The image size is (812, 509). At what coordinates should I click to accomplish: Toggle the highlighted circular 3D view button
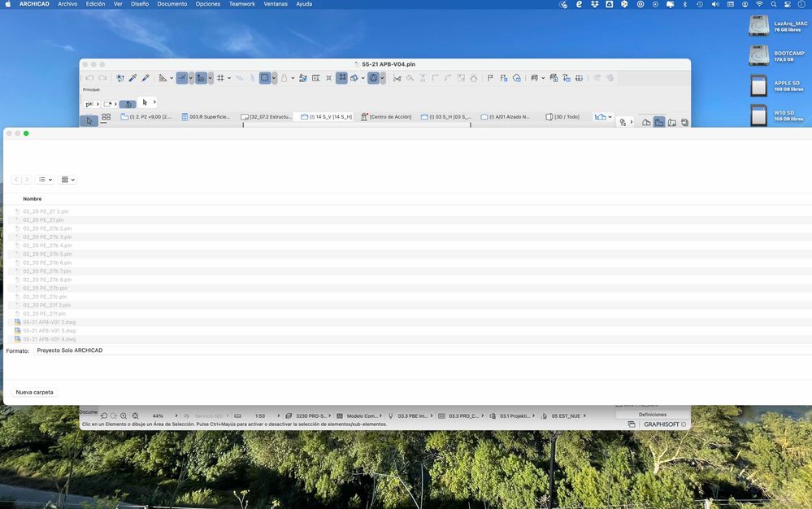point(373,78)
